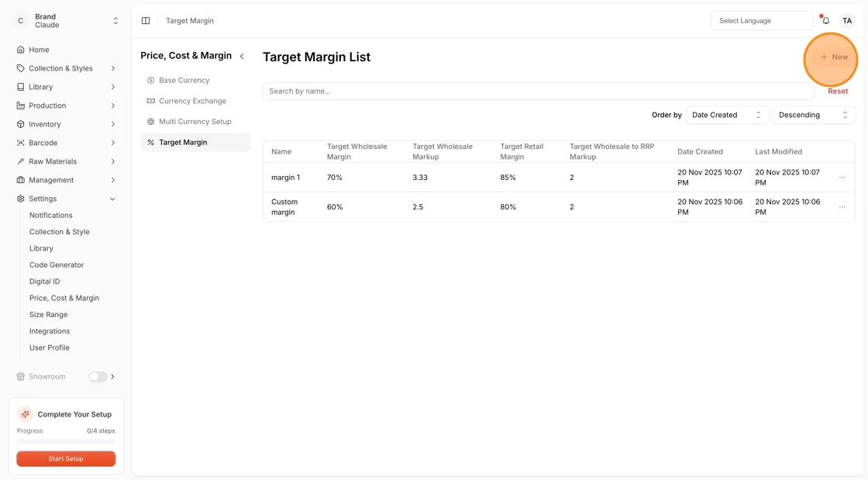Image resolution: width=868 pixels, height=480 pixels.
Task: Open row actions for Custom margin
Action: (842, 206)
